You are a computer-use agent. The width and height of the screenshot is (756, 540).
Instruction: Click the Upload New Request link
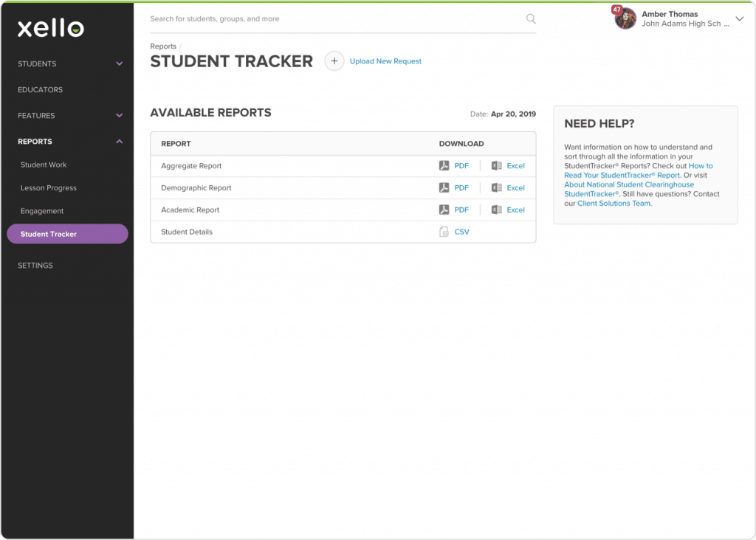tap(385, 61)
